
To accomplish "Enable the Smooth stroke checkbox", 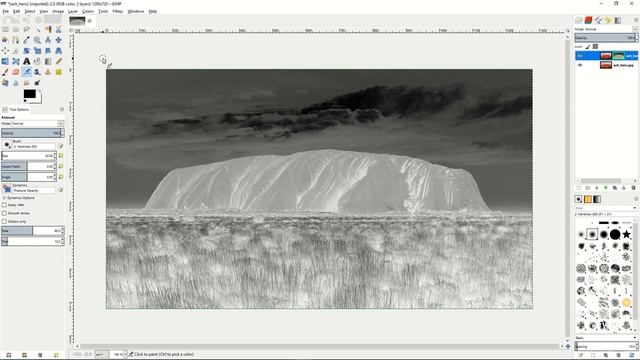I will click(x=4, y=213).
